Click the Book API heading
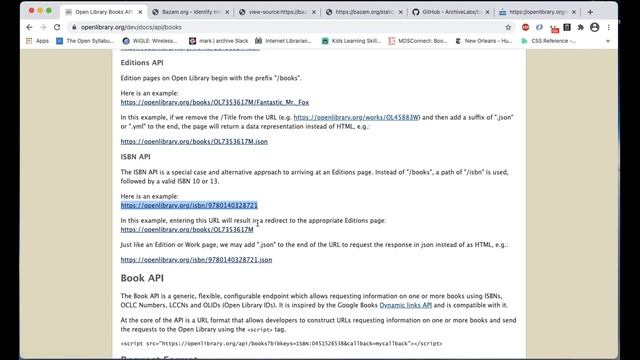Image resolution: width=640 pixels, height=360 pixels. click(x=142, y=278)
